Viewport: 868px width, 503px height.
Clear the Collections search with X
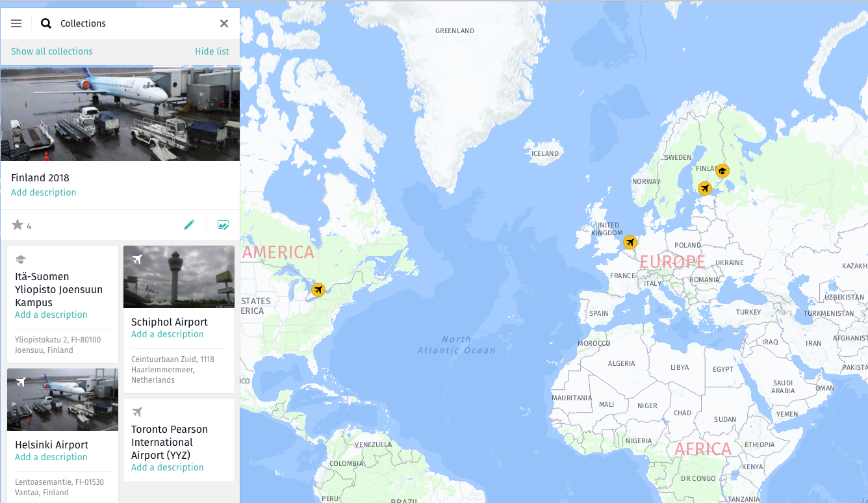click(x=224, y=23)
